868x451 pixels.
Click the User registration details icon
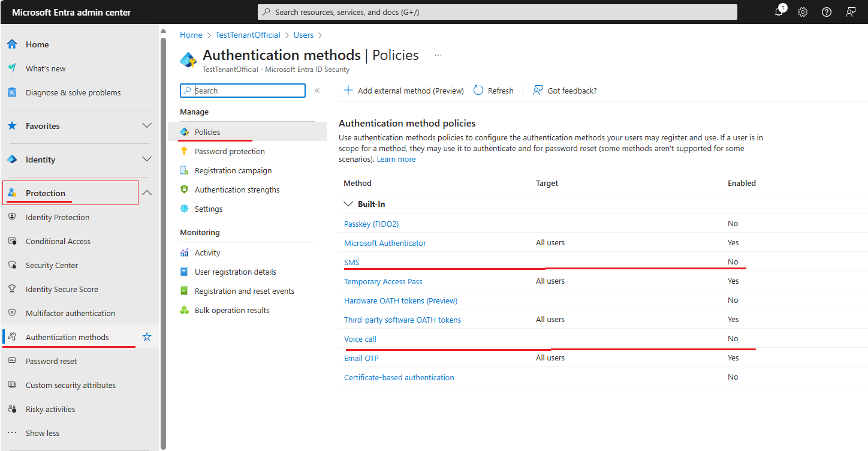[x=185, y=272]
